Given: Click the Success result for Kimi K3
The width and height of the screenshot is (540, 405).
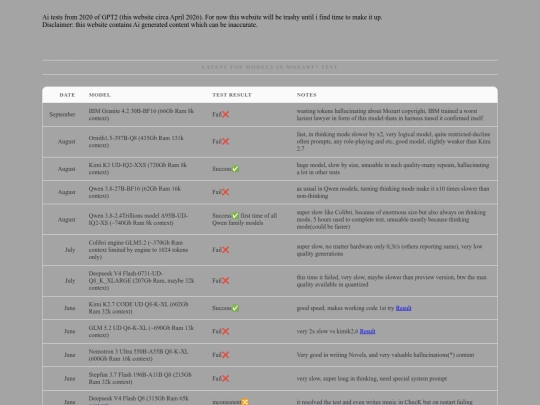Looking at the screenshot, I should pyautogui.click(x=226, y=169).
